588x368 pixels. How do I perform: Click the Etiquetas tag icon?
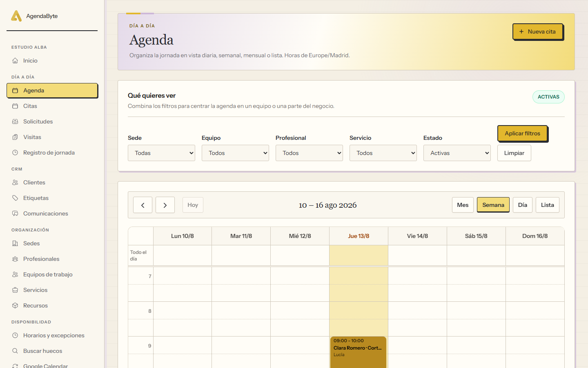click(15, 198)
